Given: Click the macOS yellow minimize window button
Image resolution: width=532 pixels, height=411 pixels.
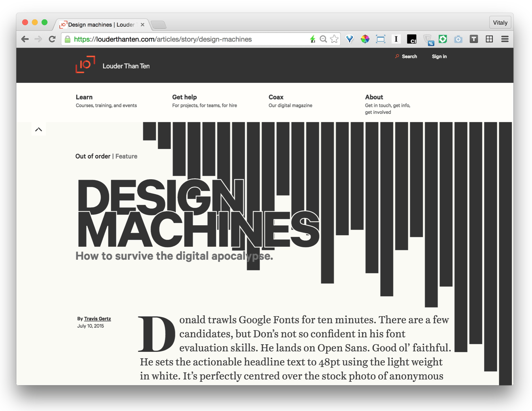Looking at the screenshot, I should tap(35, 22).
